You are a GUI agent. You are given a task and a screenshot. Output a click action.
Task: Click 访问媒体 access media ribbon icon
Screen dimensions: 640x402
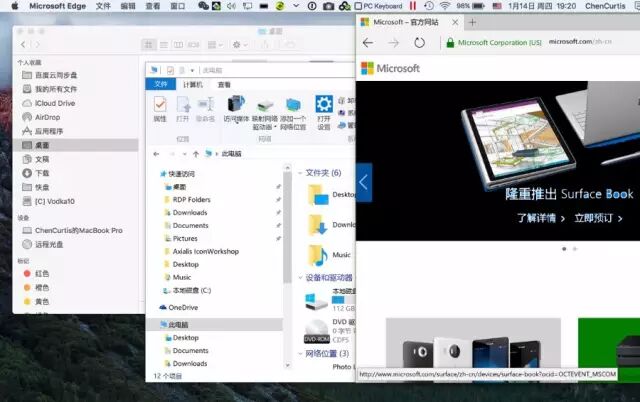coord(236,109)
